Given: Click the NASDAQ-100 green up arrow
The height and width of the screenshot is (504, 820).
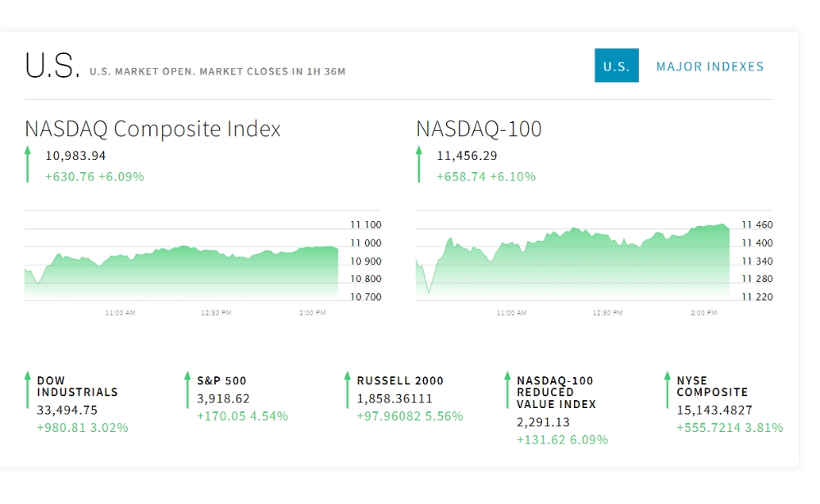Looking at the screenshot, I should (419, 165).
